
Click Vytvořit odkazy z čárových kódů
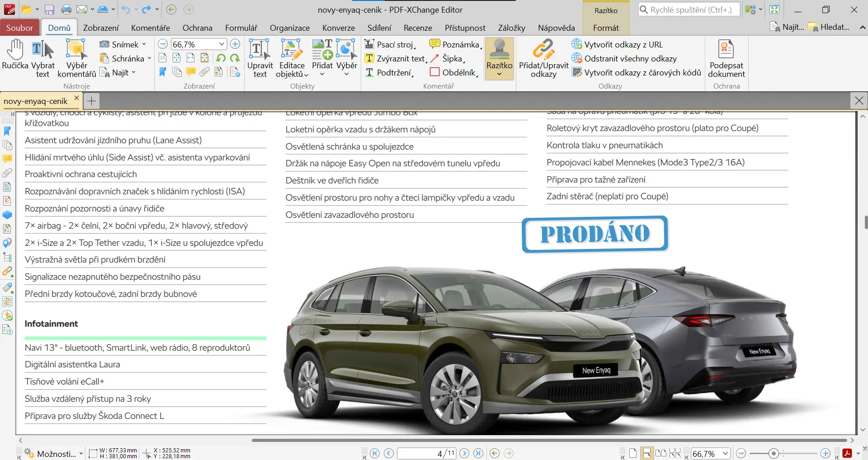click(x=637, y=72)
